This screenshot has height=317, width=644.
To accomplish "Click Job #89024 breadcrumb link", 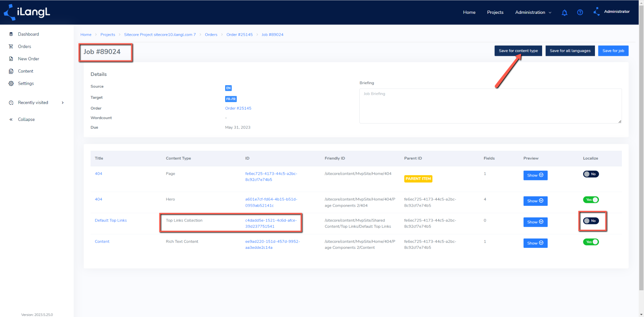I will [272, 35].
